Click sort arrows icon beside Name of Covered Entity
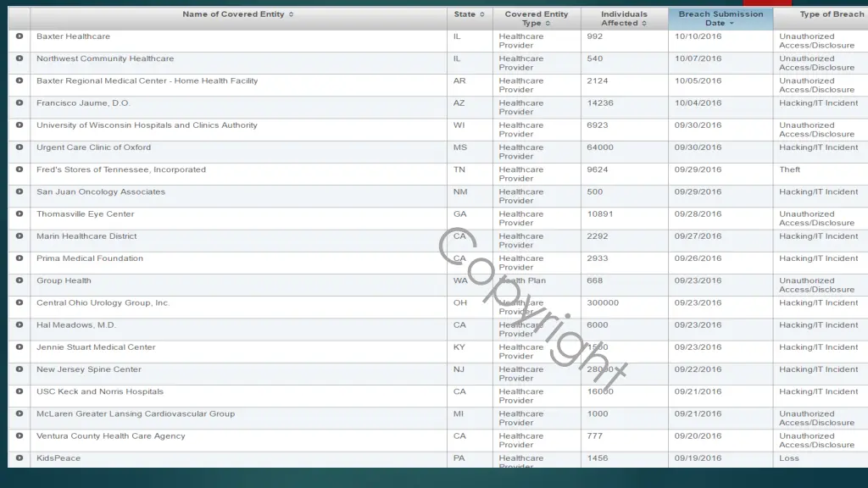 292,14
